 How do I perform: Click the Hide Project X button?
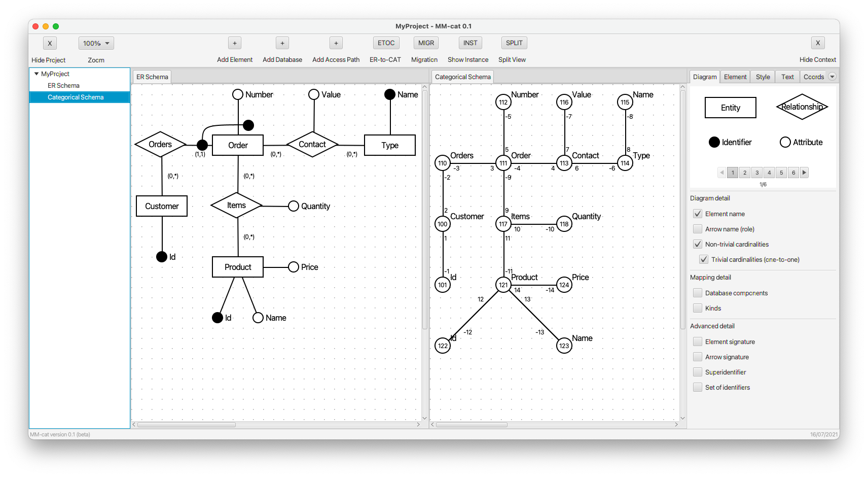click(x=50, y=43)
